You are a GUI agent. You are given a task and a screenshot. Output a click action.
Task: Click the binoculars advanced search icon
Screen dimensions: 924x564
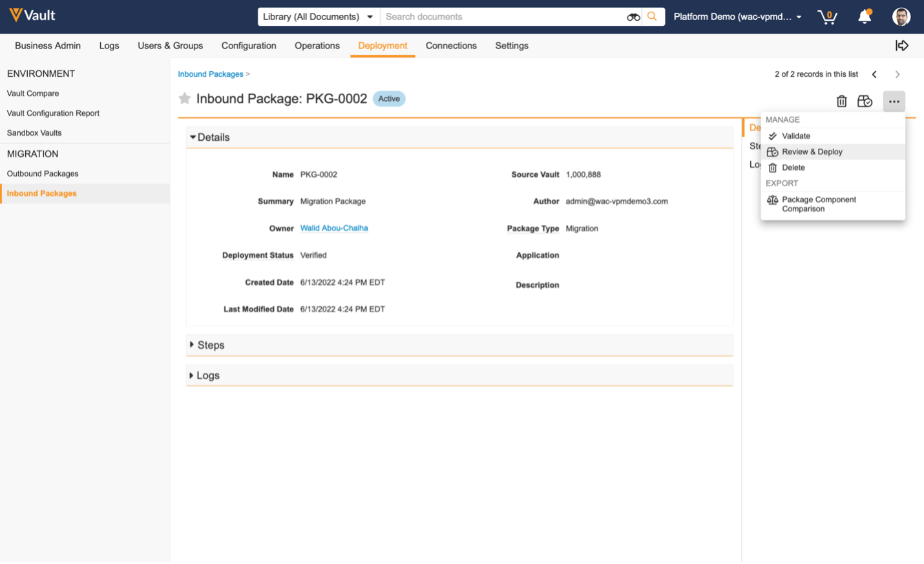click(x=633, y=17)
